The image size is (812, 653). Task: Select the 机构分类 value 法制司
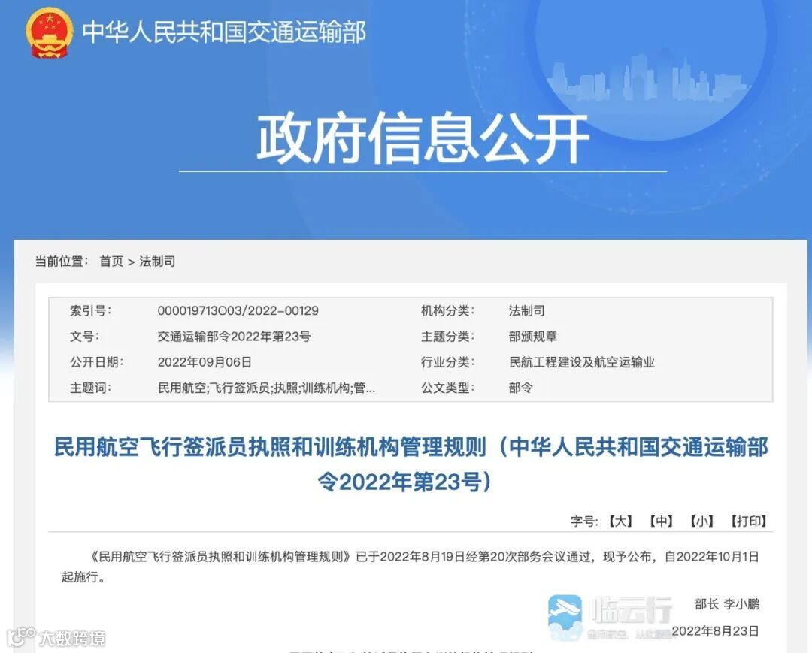click(526, 311)
